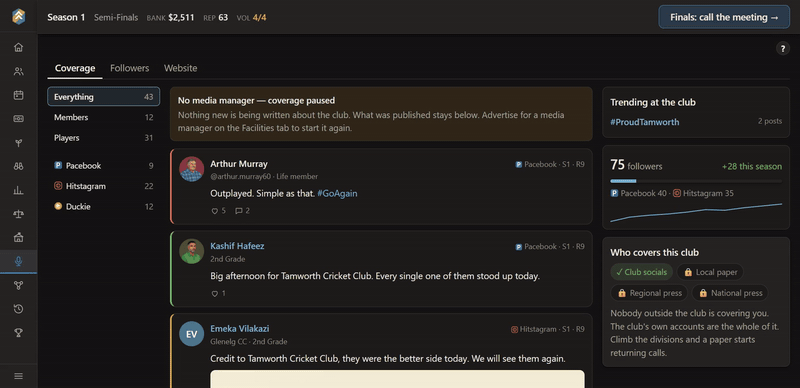Click 'Hitstagram · S1 · R9' on Emeka's post
800x388 pixels.
[548, 329]
